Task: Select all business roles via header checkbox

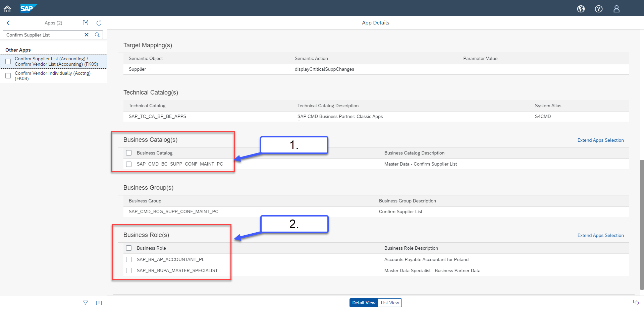Action: [129, 248]
